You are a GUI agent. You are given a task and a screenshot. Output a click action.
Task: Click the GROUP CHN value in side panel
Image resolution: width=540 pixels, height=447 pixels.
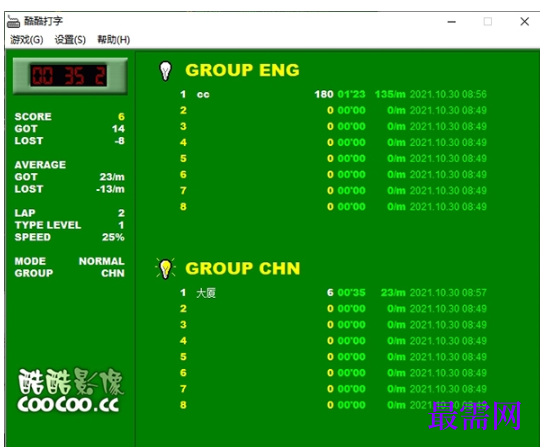click(113, 273)
